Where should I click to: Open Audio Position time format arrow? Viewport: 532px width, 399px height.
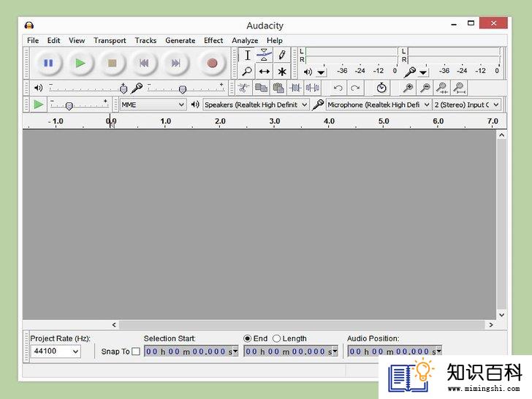click(x=438, y=351)
